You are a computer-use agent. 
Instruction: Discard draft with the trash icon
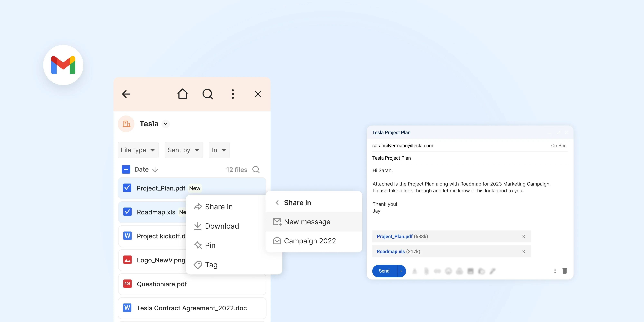(564, 271)
